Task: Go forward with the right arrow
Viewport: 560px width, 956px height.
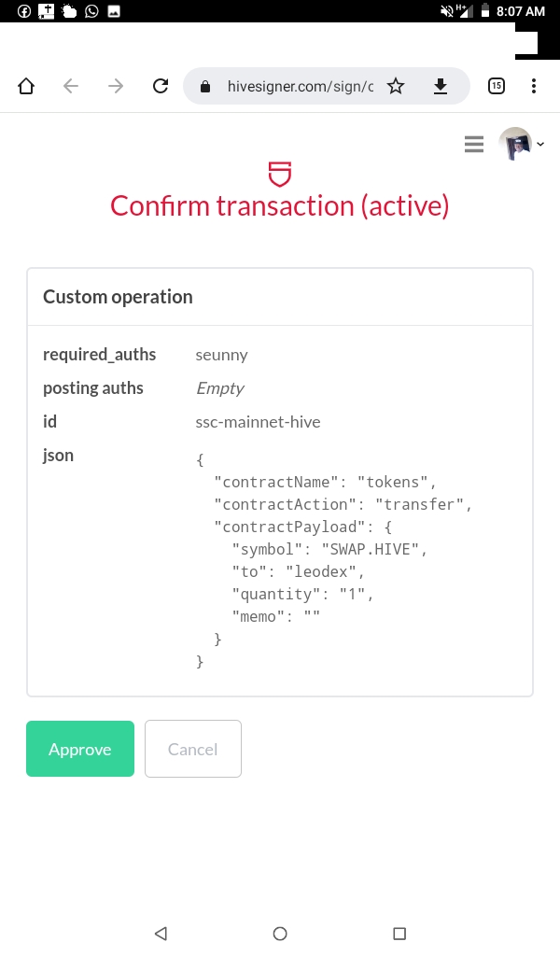Action: (x=115, y=86)
